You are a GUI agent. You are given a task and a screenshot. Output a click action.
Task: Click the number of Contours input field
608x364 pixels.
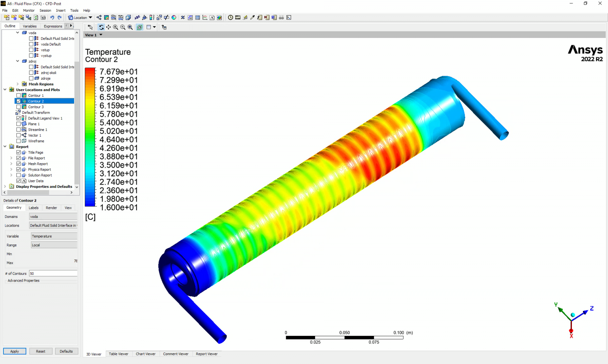pyautogui.click(x=53, y=274)
